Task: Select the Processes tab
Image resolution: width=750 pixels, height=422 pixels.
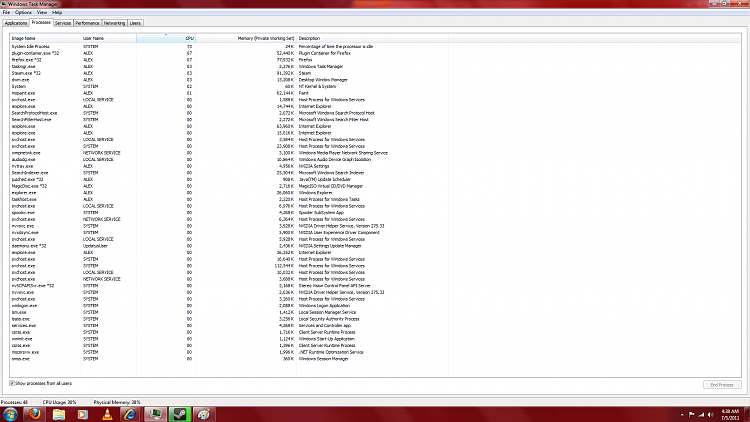Action: (41, 22)
